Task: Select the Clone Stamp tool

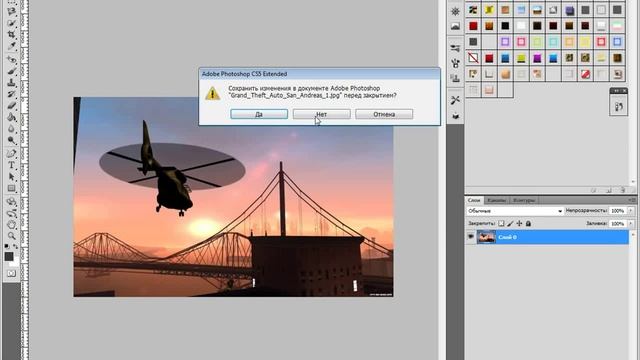Action: point(11,82)
